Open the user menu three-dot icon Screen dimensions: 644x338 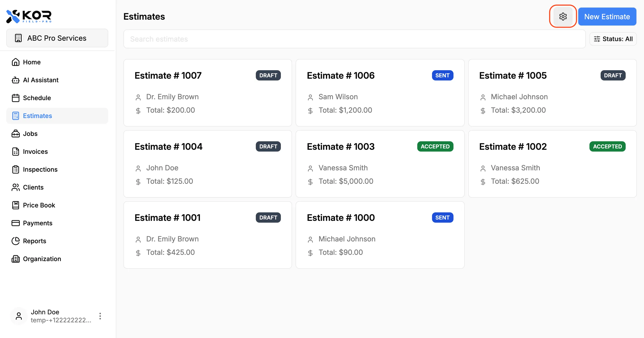point(100,316)
